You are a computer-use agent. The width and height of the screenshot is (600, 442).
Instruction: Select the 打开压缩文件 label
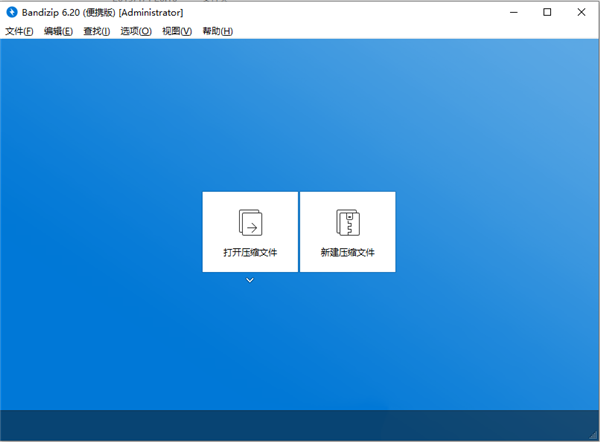pos(250,252)
